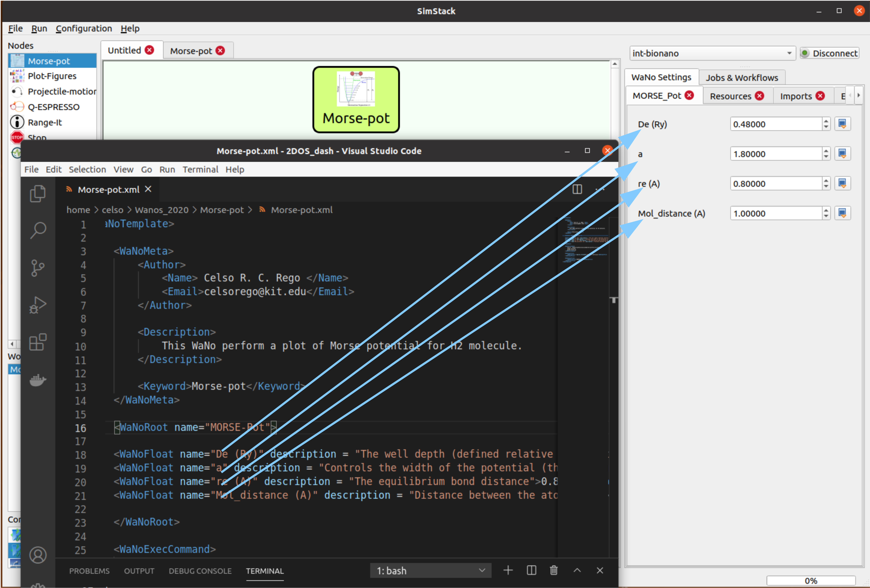Screen dimensions: 870x588
Task: Select the Projectile-motion node
Action: 52,91
